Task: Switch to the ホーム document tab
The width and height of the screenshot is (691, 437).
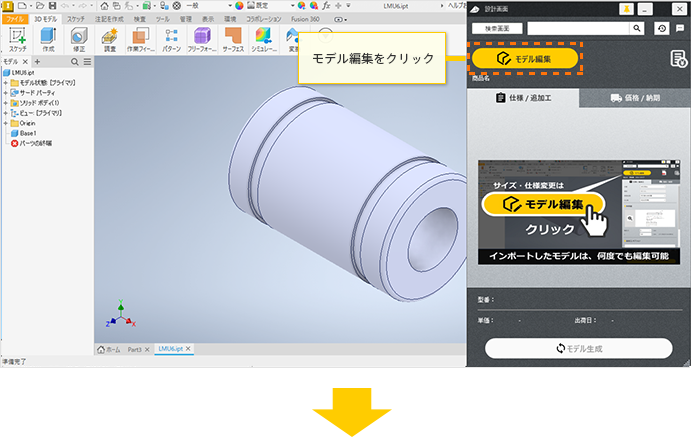Action: pos(108,349)
